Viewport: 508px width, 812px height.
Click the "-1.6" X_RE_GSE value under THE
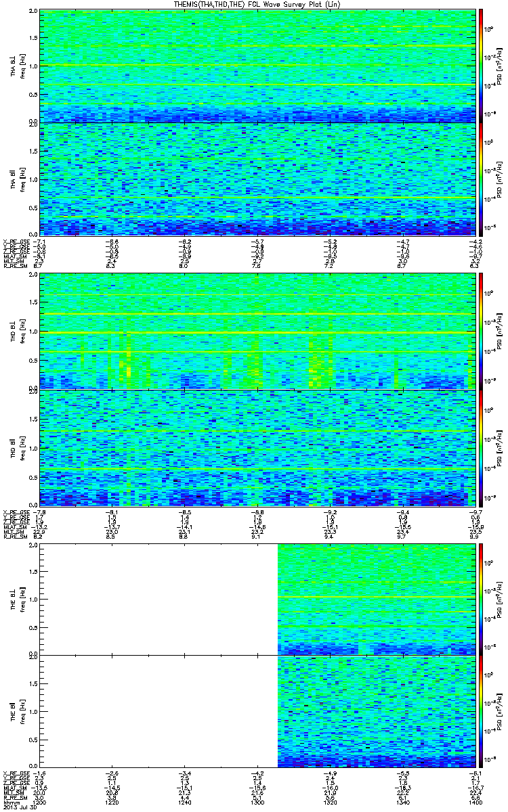point(39,772)
